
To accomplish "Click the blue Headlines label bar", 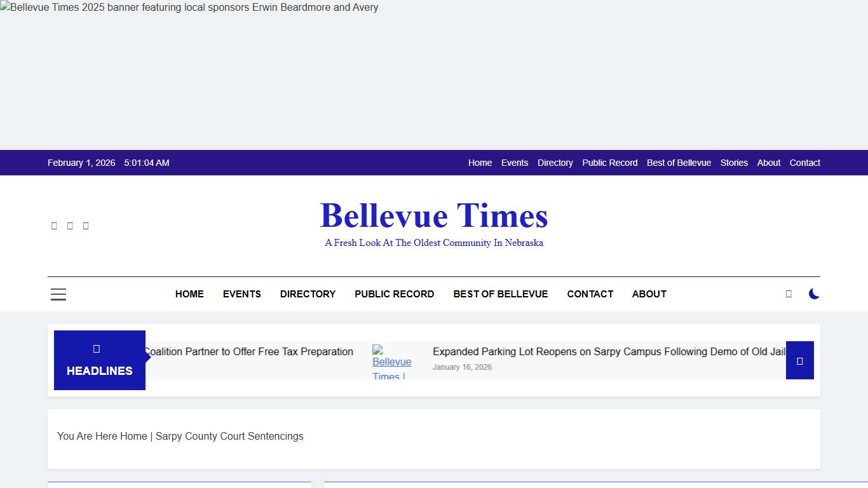I will (x=100, y=370).
